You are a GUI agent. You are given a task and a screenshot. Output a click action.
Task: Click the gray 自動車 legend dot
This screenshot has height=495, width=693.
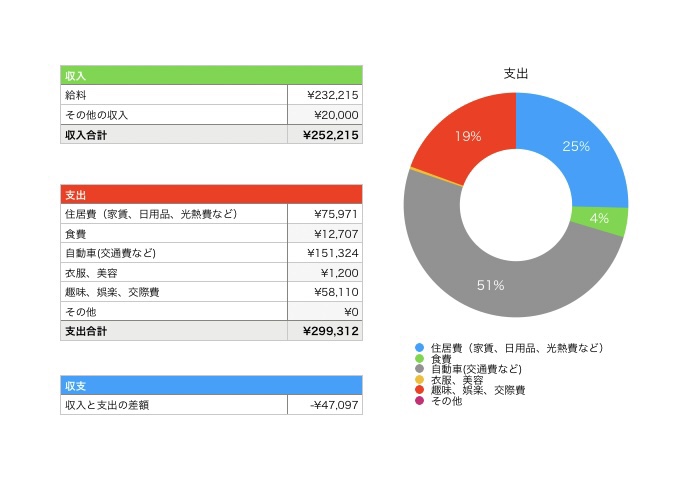[419, 369]
